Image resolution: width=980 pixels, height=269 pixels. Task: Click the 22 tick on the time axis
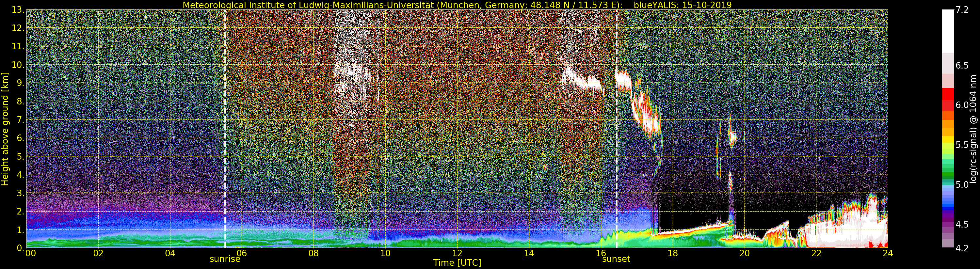pos(816,253)
